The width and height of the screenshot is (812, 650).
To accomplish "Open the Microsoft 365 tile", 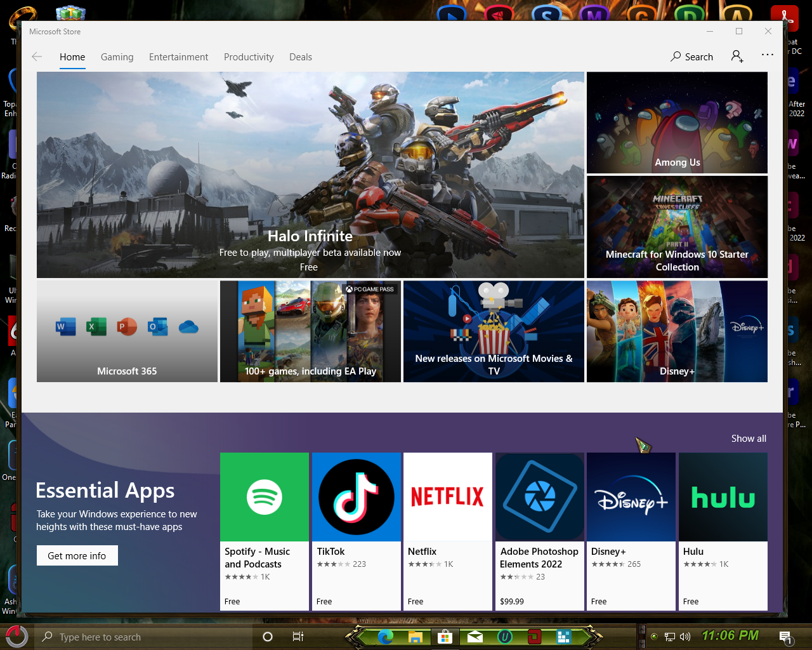I will [x=127, y=331].
